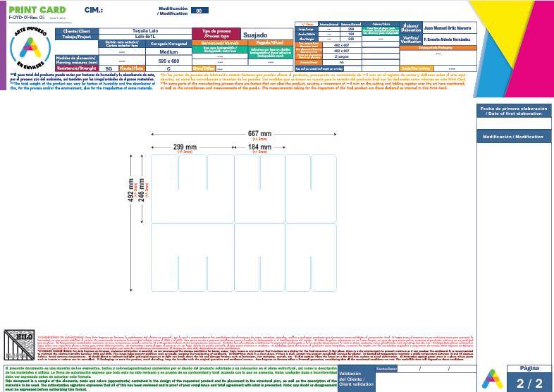The image size is (554, 392).
Task: Click the Medium corrugated value cell
Action: 168,51
